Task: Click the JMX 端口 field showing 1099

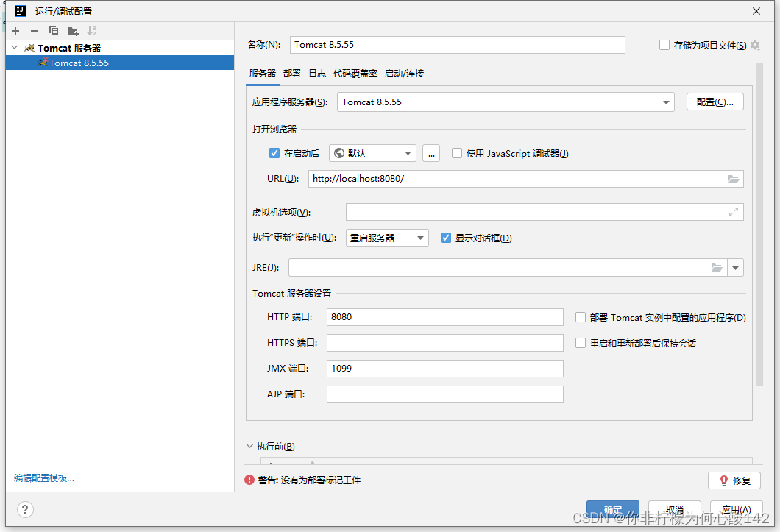Action: click(x=444, y=369)
